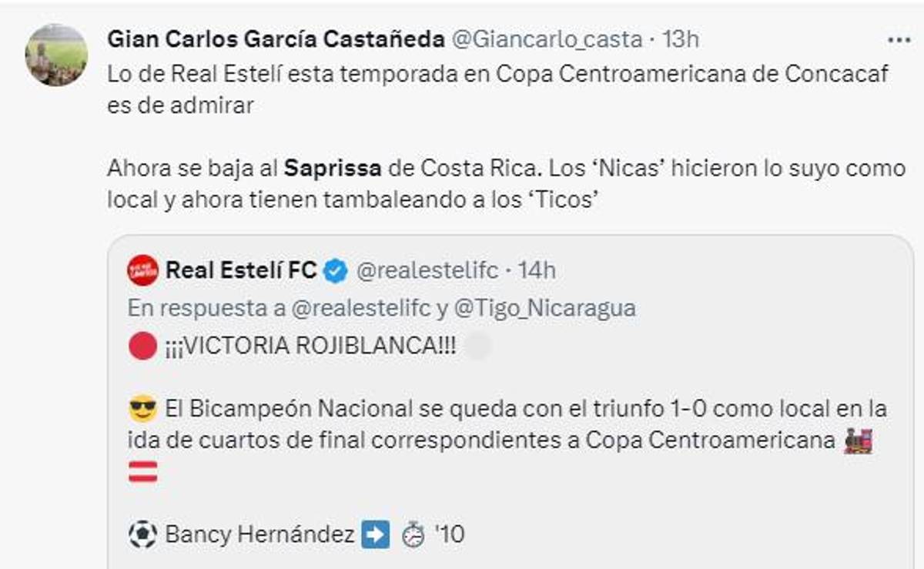Open the three-dot more options menu

point(898,40)
